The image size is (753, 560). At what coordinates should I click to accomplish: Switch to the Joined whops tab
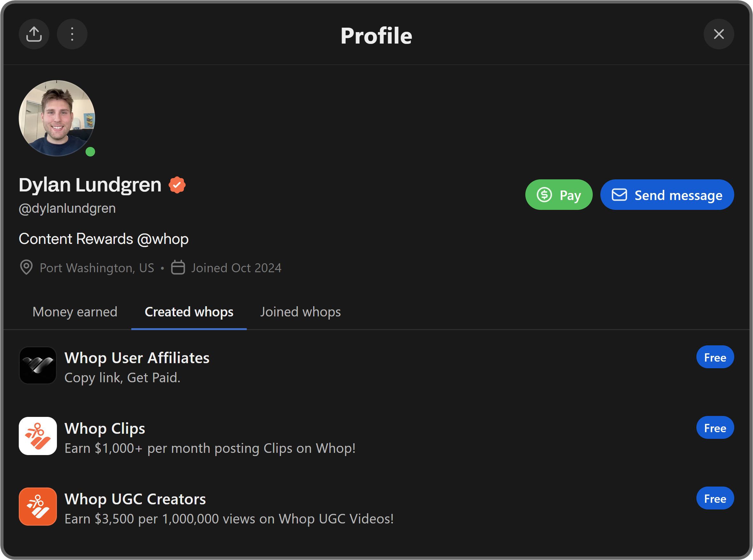click(x=300, y=312)
